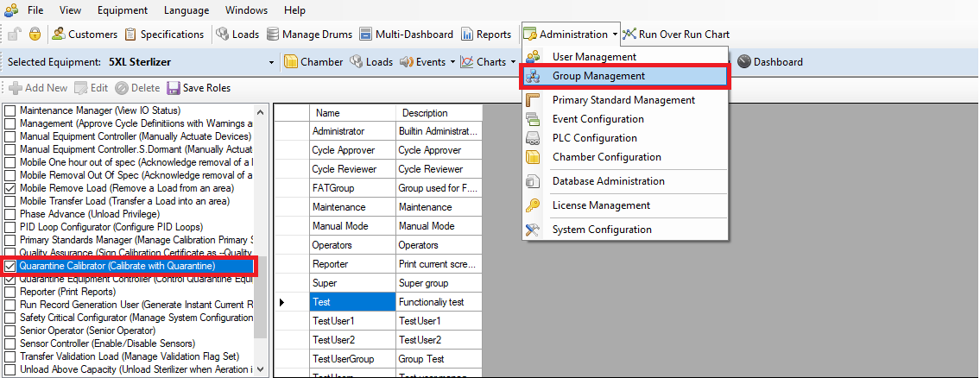Viewport: 980px width, 378px height.
Task: Select the Maintenance group row
Action: pos(338,207)
